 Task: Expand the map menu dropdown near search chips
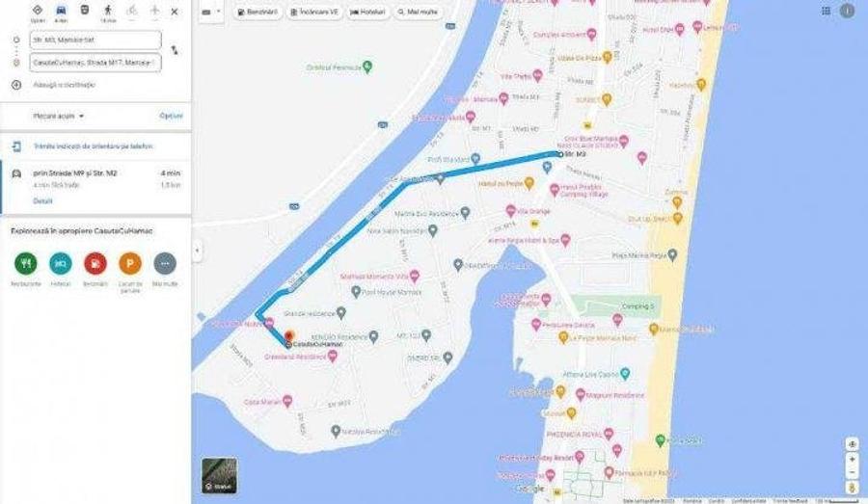(x=211, y=12)
